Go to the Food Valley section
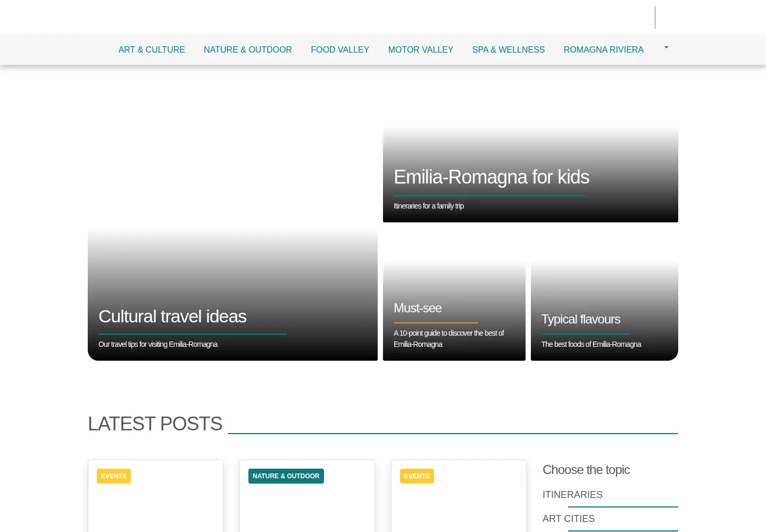Viewport: 766px width, 532px height. 340,49
